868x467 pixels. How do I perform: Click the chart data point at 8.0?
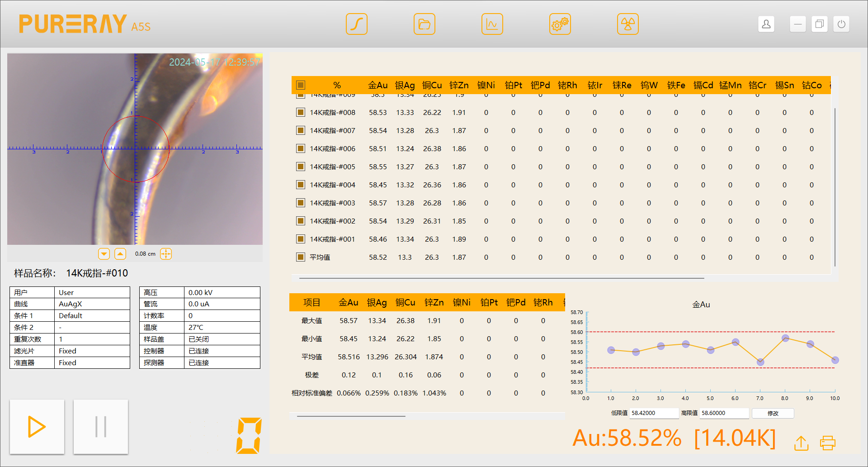click(x=785, y=338)
